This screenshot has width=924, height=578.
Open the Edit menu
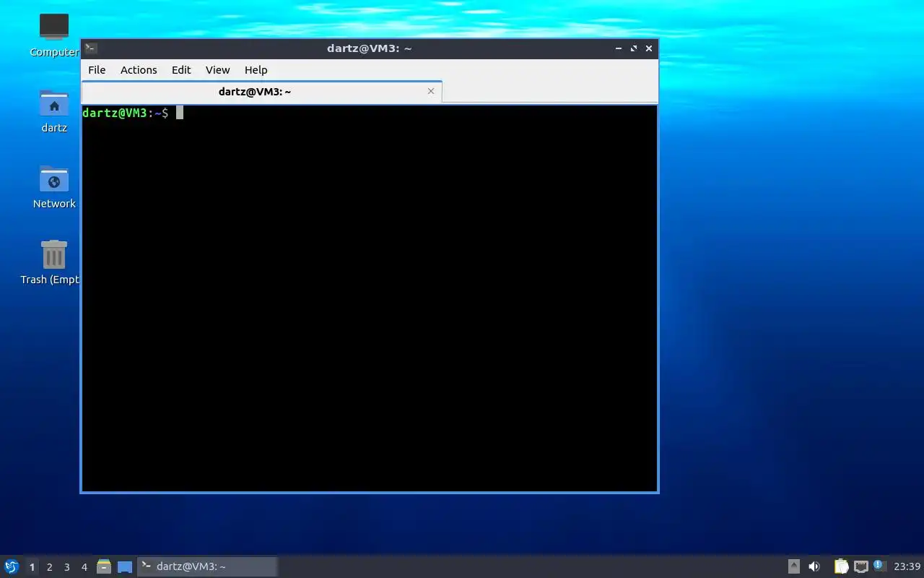click(x=181, y=70)
